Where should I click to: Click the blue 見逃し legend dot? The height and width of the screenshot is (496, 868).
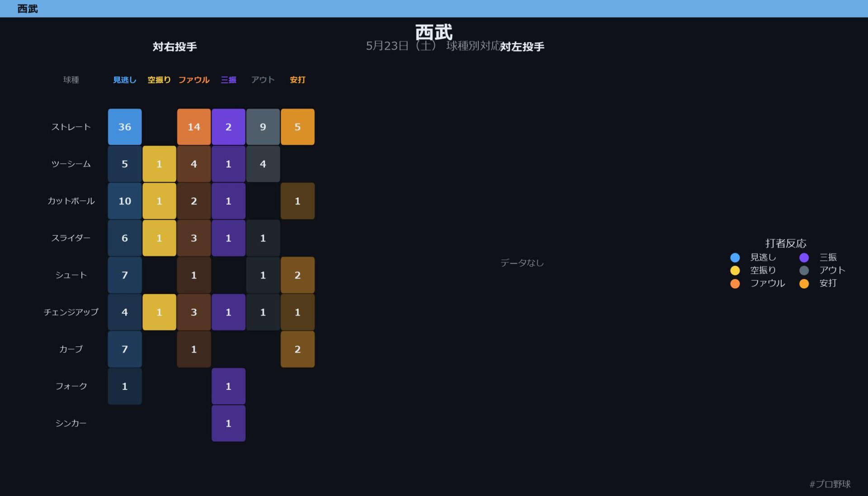click(x=735, y=257)
